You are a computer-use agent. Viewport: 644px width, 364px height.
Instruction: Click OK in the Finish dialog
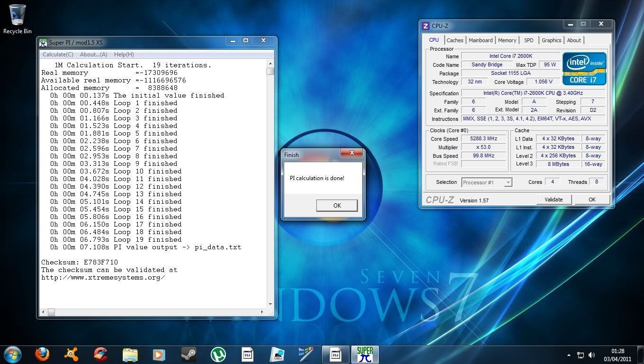[337, 205]
